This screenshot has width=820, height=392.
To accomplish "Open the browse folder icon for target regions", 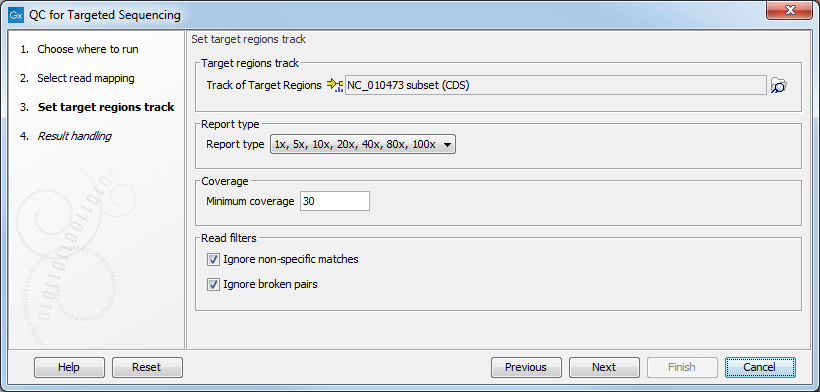I will (779, 85).
